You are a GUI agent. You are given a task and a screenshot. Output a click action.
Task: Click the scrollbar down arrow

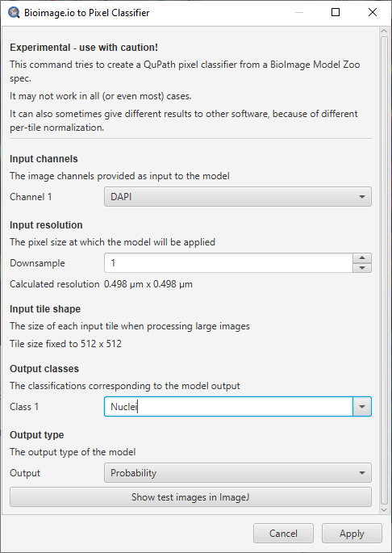click(x=384, y=510)
